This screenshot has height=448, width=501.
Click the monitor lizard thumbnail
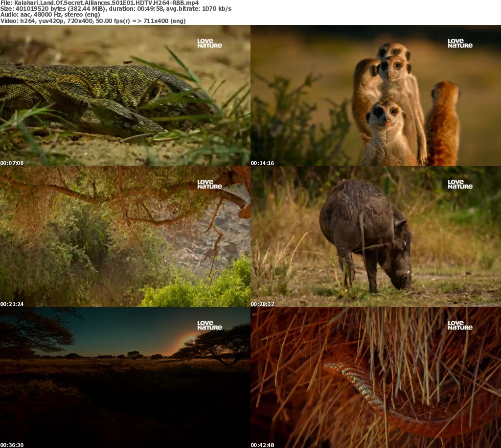coord(125,95)
